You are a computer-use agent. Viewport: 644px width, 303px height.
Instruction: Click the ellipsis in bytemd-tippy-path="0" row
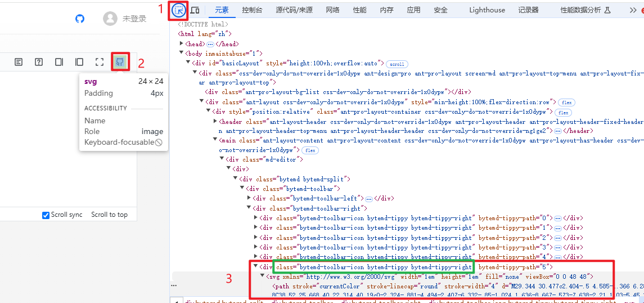[x=558, y=219]
